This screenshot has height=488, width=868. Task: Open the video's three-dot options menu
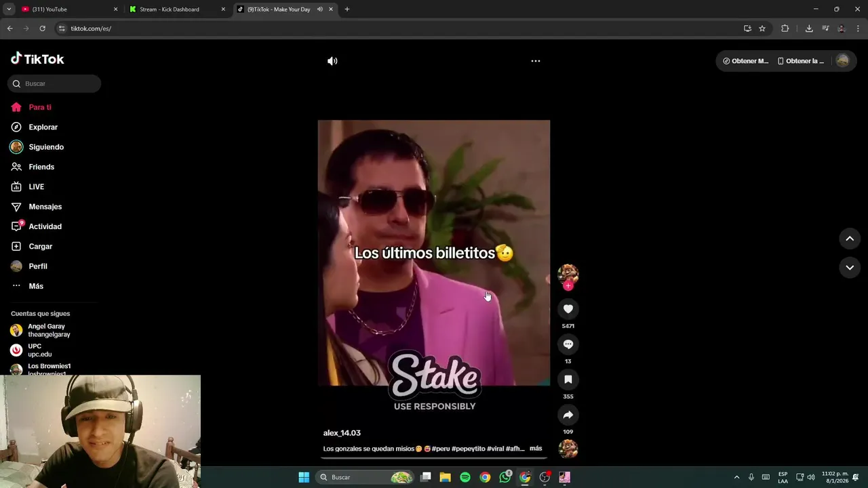536,61
